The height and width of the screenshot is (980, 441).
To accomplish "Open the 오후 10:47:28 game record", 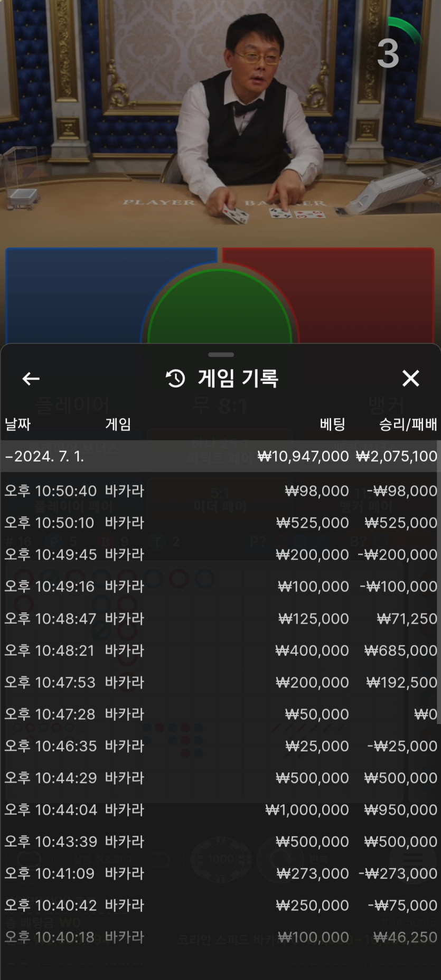I will point(220,714).
